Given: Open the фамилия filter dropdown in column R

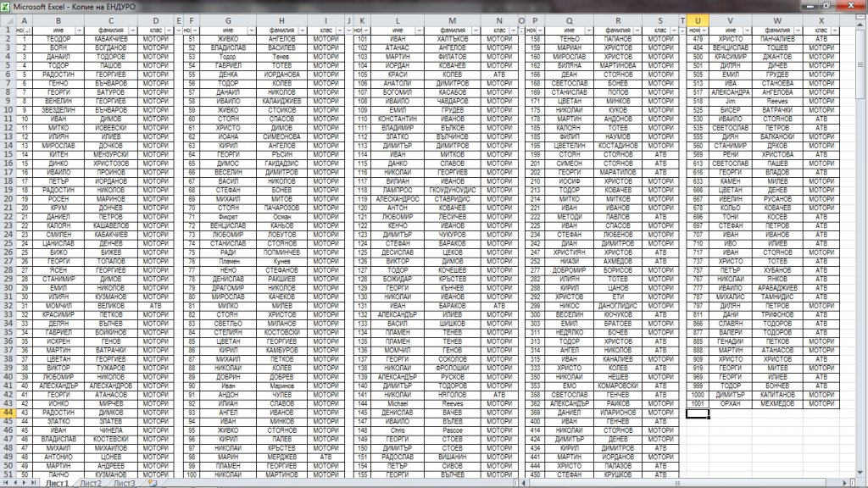Looking at the screenshot, I should [637, 30].
